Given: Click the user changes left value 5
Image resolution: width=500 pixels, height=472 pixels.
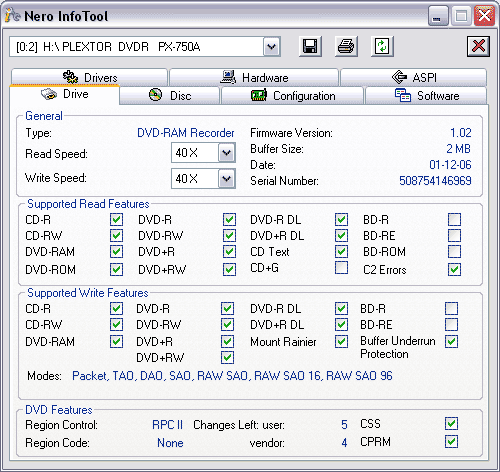Looking at the screenshot, I should tap(344, 425).
